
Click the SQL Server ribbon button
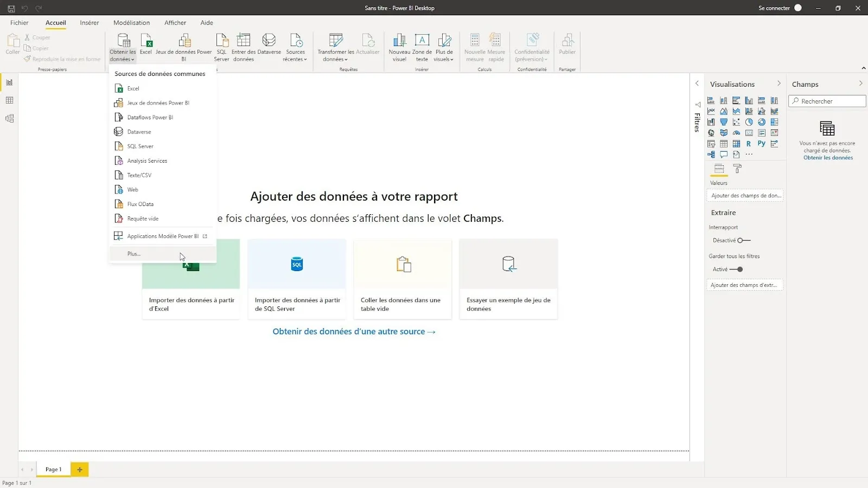221,48
